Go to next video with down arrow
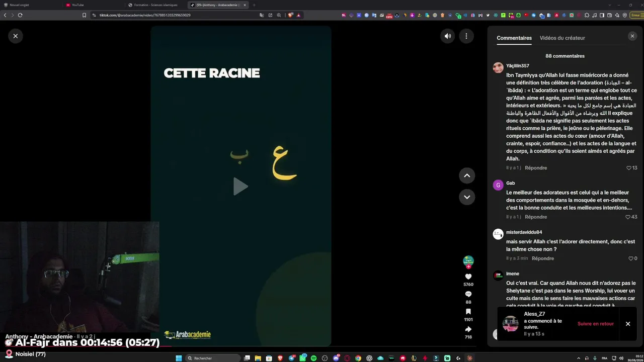 (x=467, y=197)
